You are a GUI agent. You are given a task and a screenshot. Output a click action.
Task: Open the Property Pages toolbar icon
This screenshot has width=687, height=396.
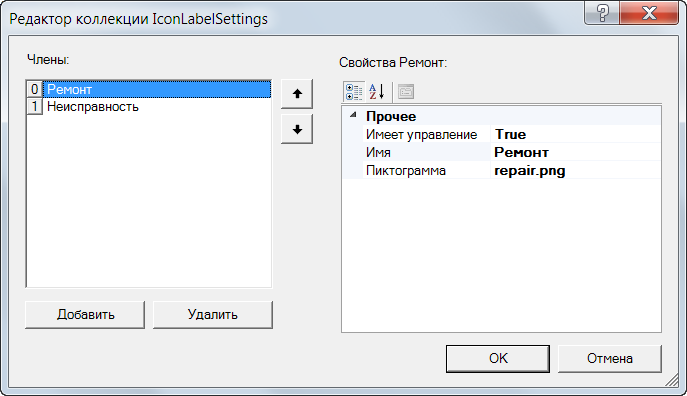[x=406, y=92]
